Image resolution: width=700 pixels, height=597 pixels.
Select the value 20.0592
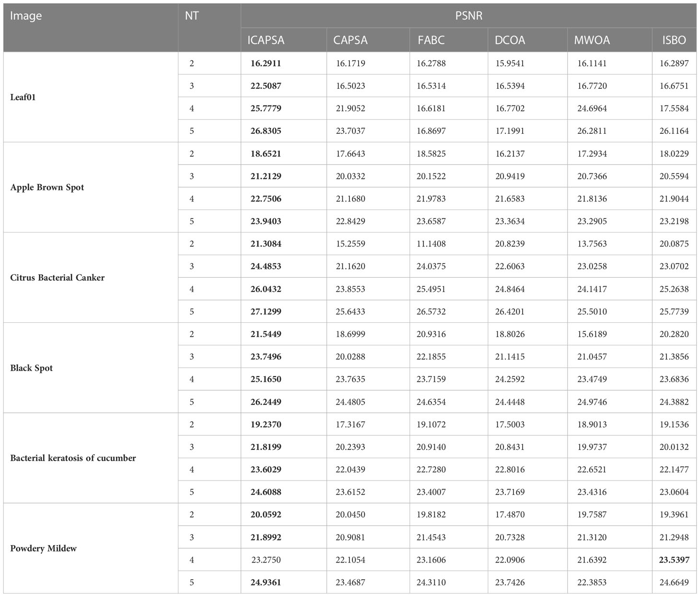pos(266,515)
